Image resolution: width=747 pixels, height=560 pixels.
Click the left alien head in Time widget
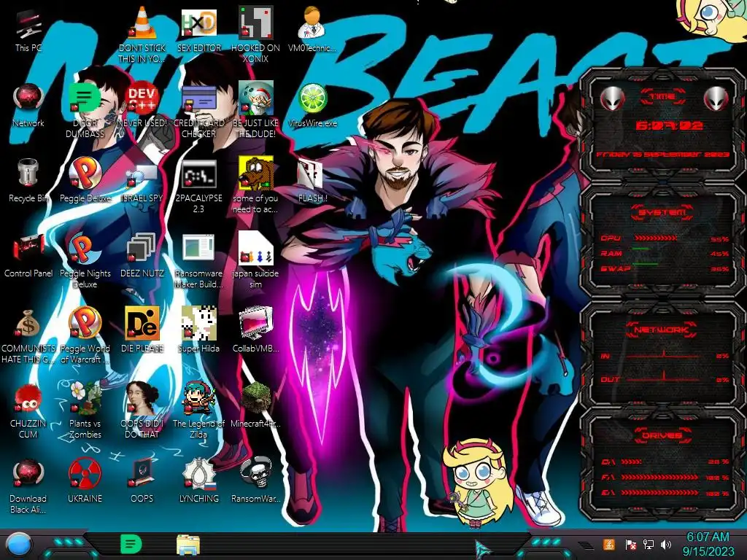pos(613,98)
